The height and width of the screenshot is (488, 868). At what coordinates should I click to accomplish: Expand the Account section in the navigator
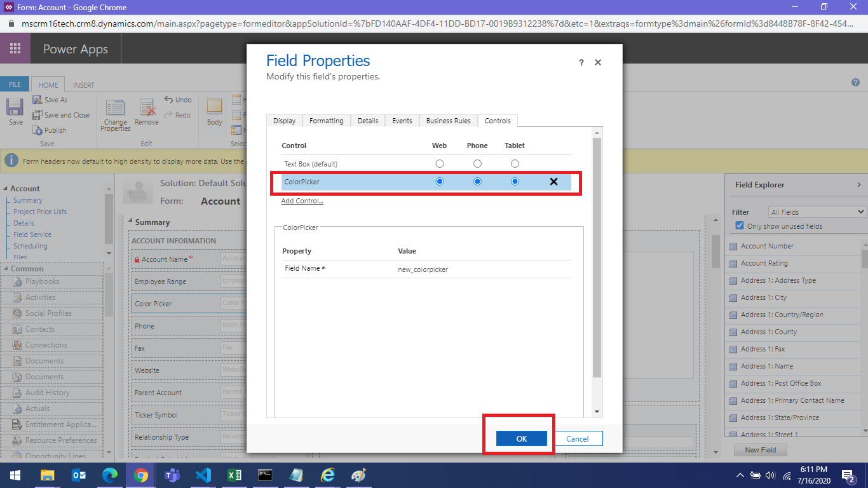coord(6,188)
